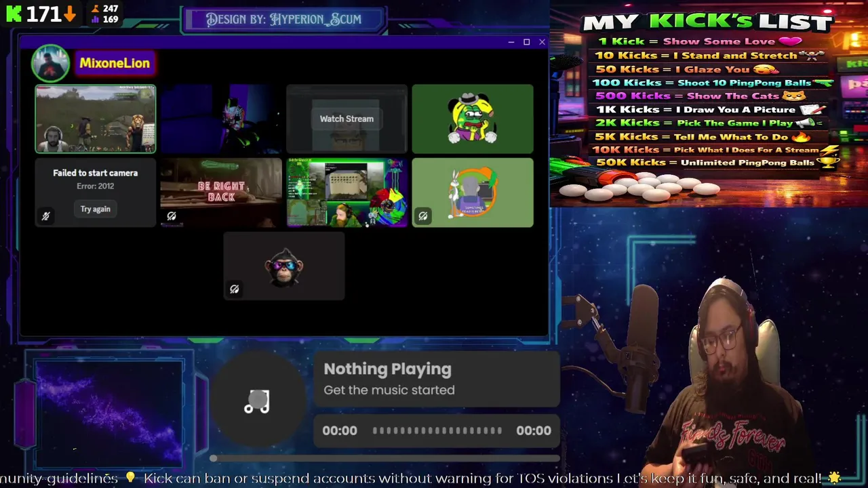This screenshot has height=488, width=868.
Task: Click the 1 Kick = Show Some Love line
Action: pos(700,41)
